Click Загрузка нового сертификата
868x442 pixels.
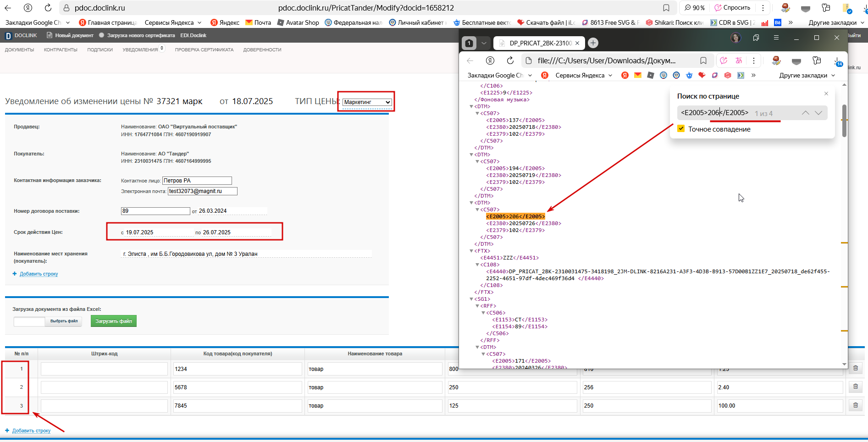coord(137,35)
